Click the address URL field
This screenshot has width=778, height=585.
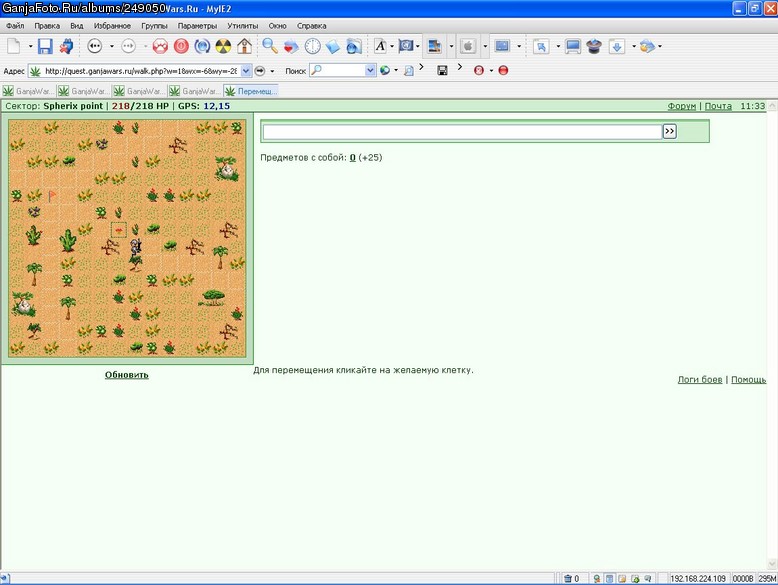[140, 71]
